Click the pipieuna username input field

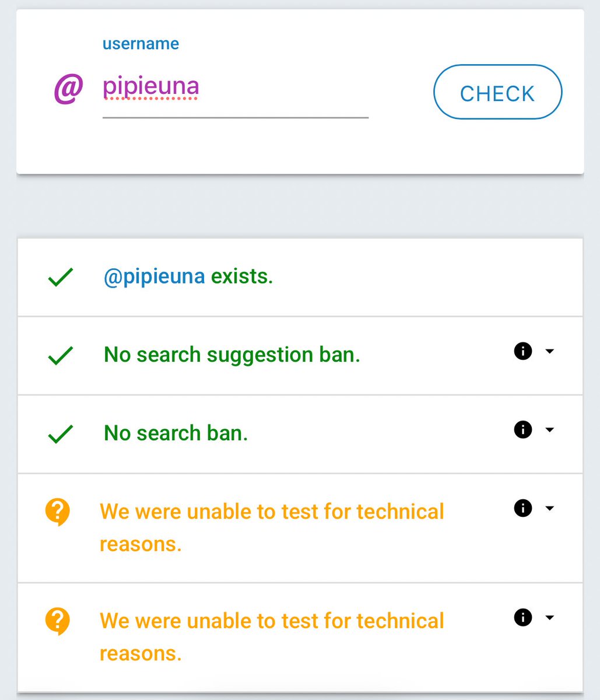pyautogui.click(x=235, y=89)
